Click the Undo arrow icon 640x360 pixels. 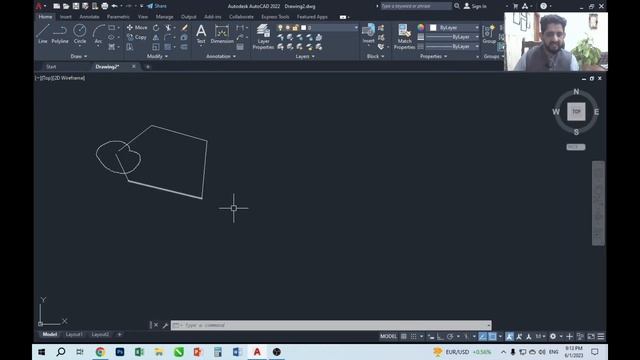tap(115, 6)
